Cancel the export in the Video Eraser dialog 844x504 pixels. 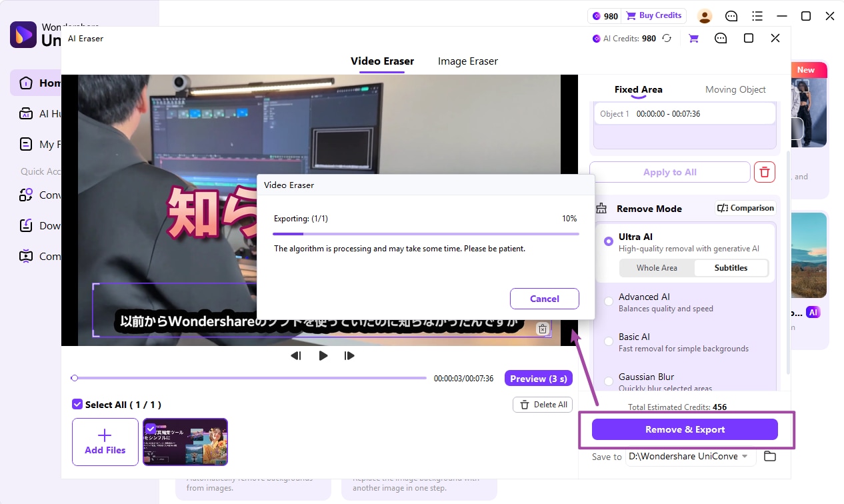click(x=545, y=299)
